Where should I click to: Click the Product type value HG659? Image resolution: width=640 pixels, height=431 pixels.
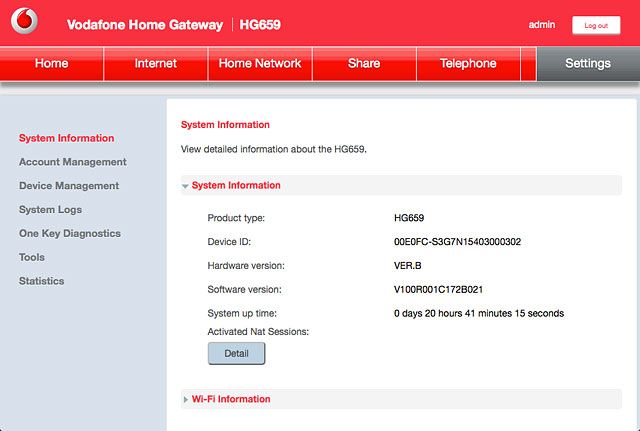409,218
